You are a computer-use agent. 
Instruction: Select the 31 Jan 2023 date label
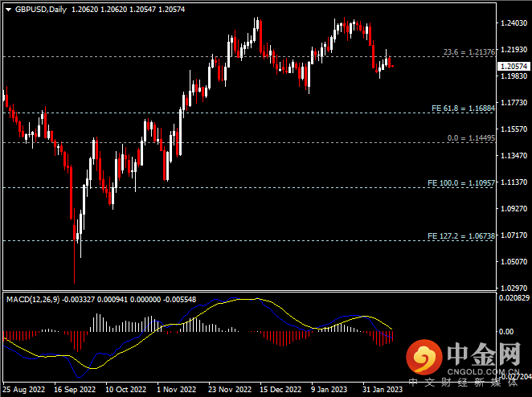click(382, 388)
